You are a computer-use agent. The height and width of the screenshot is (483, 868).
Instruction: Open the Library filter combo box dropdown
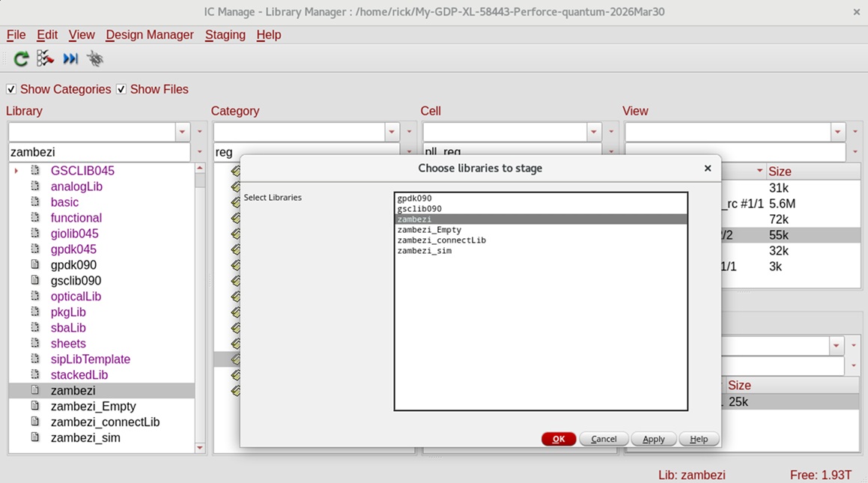pyautogui.click(x=182, y=132)
